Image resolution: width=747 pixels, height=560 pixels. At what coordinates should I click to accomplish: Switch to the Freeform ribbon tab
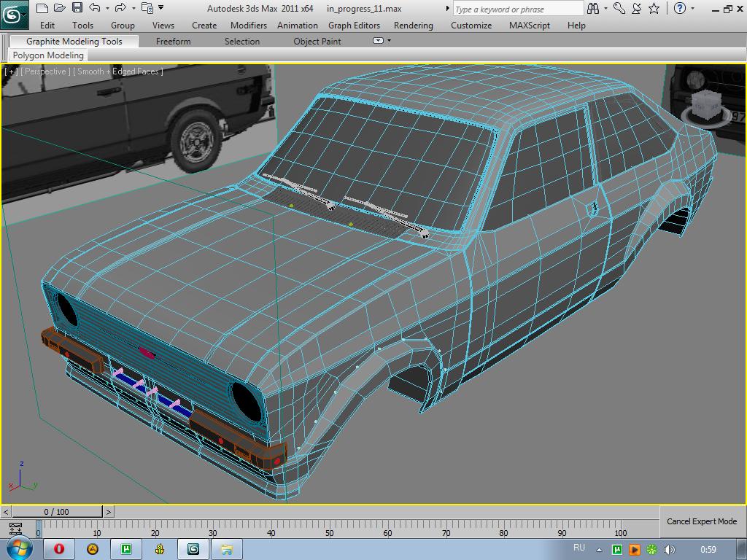[173, 41]
